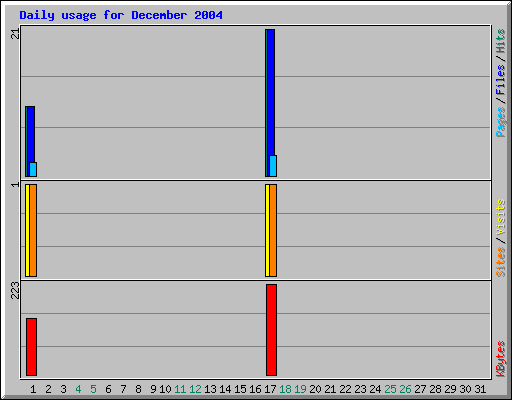Click the green 'Hits' legend label

point(500,41)
